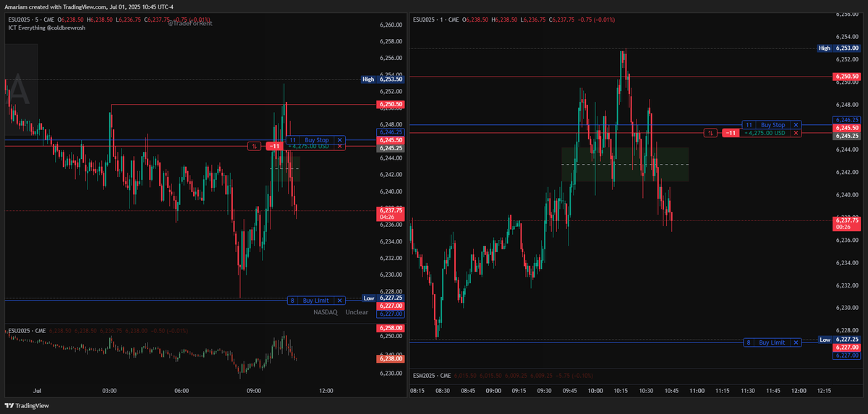This screenshot has height=414, width=868.
Task: Click +4,275.00 USD profit label on right chart
Action: point(765,133)
